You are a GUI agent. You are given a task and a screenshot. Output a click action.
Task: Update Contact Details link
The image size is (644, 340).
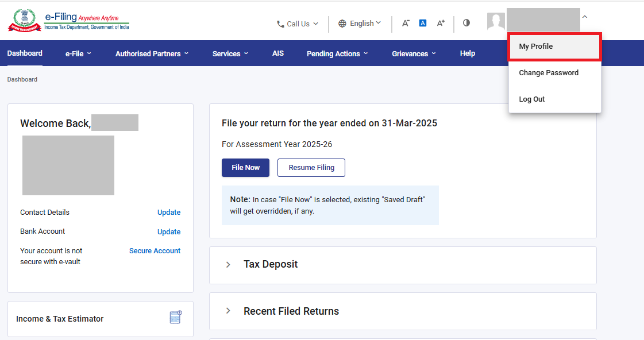169,212
